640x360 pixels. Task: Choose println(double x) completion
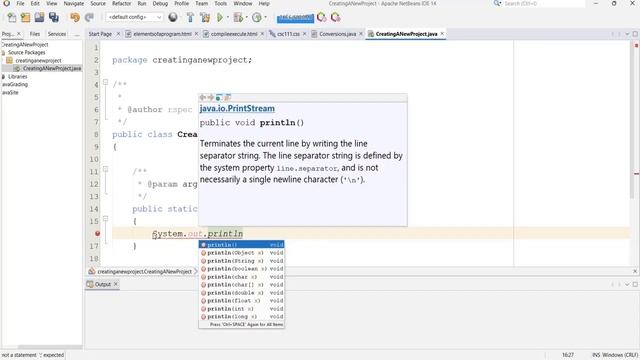(241, 293)
